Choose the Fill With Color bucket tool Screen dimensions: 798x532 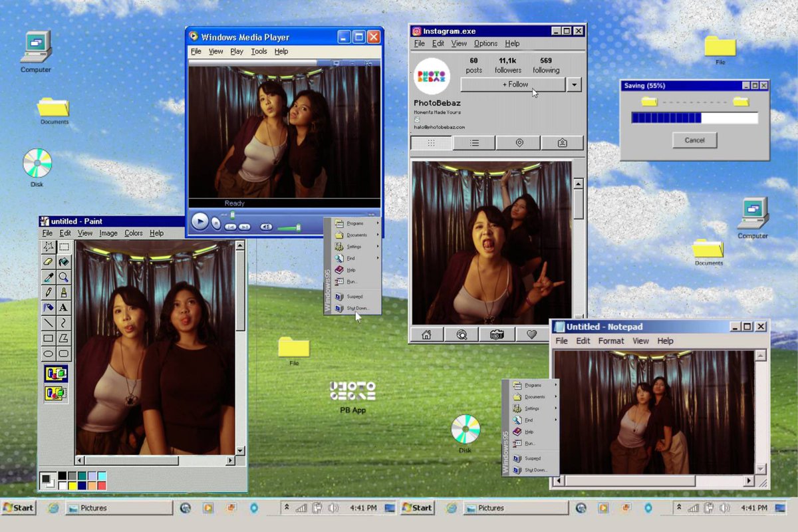(64, 262)
